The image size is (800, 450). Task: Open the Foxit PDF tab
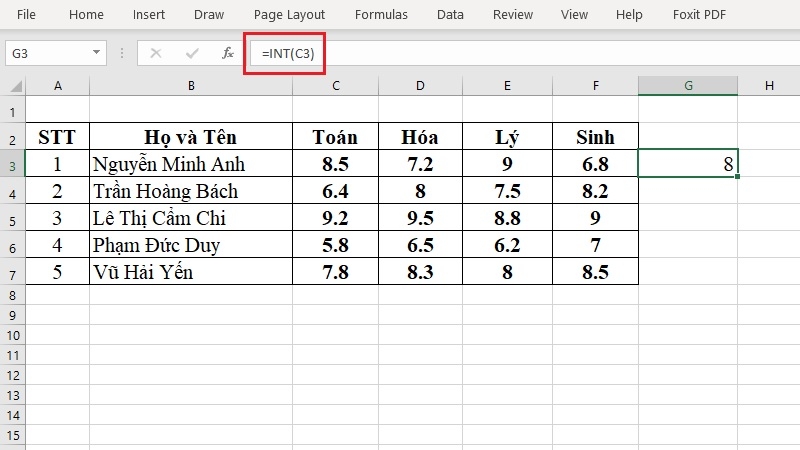(699, 15)
